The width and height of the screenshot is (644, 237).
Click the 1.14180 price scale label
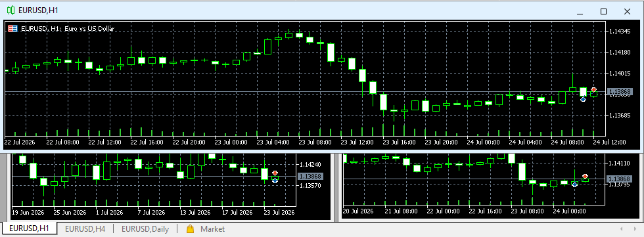click(620, 52)
